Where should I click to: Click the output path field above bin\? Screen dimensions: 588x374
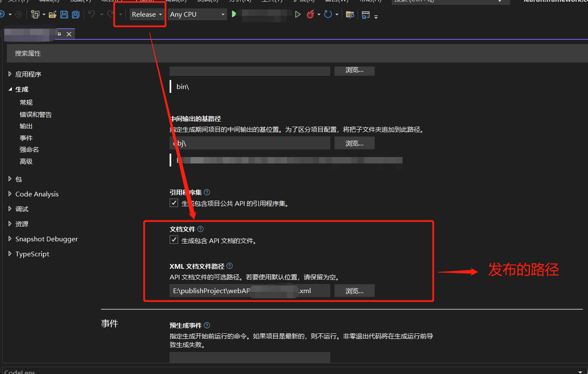click(x=250, y=71)
